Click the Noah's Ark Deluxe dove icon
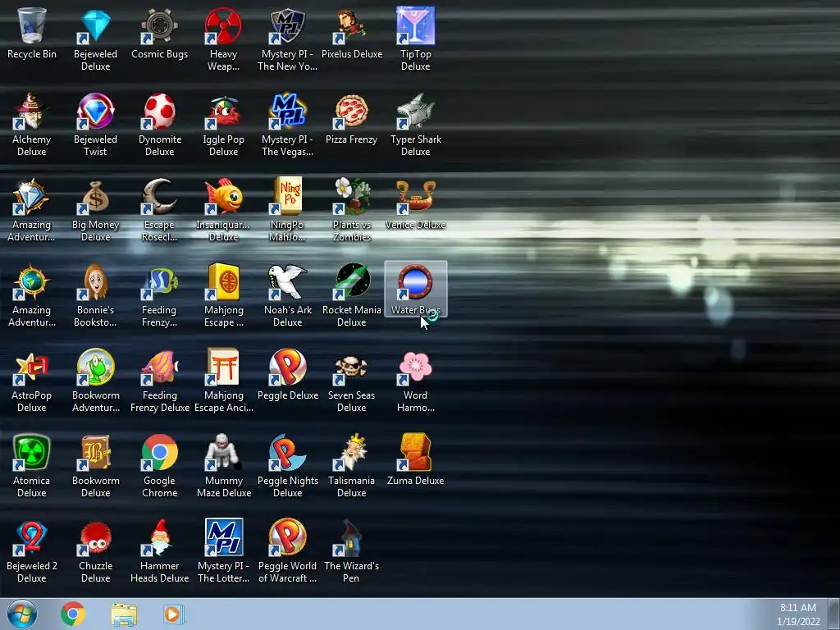Image resolution: width=840 pixels, height=630 pixels. [x=288, y=281]
